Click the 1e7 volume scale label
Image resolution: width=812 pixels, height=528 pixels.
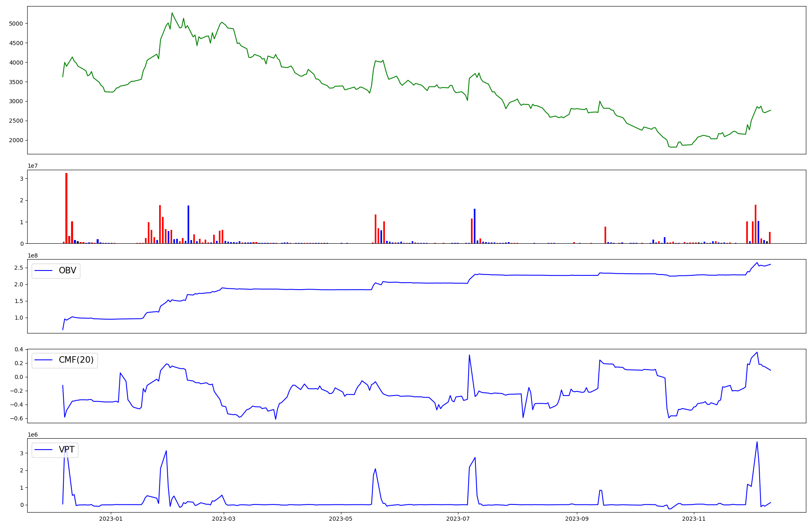[x=33, y=166]
